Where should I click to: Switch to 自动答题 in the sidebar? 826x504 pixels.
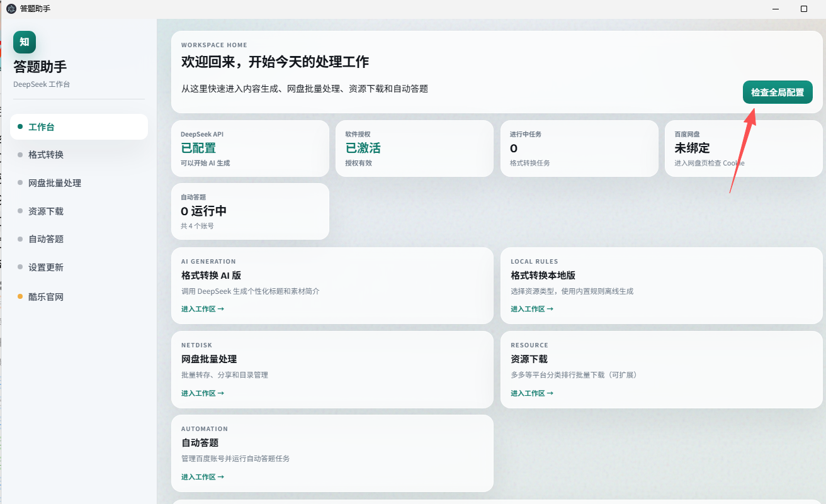79,239
